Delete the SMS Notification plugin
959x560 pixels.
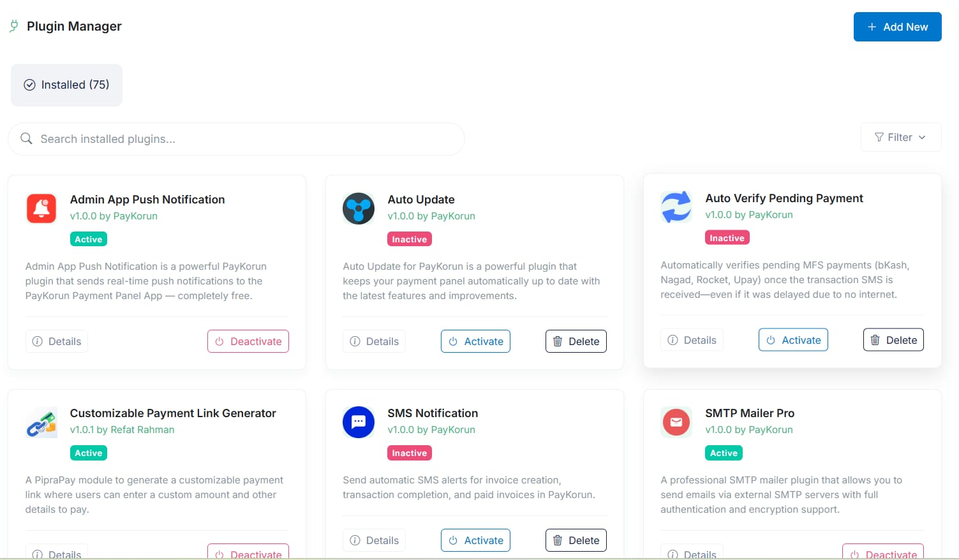point(576,540)
